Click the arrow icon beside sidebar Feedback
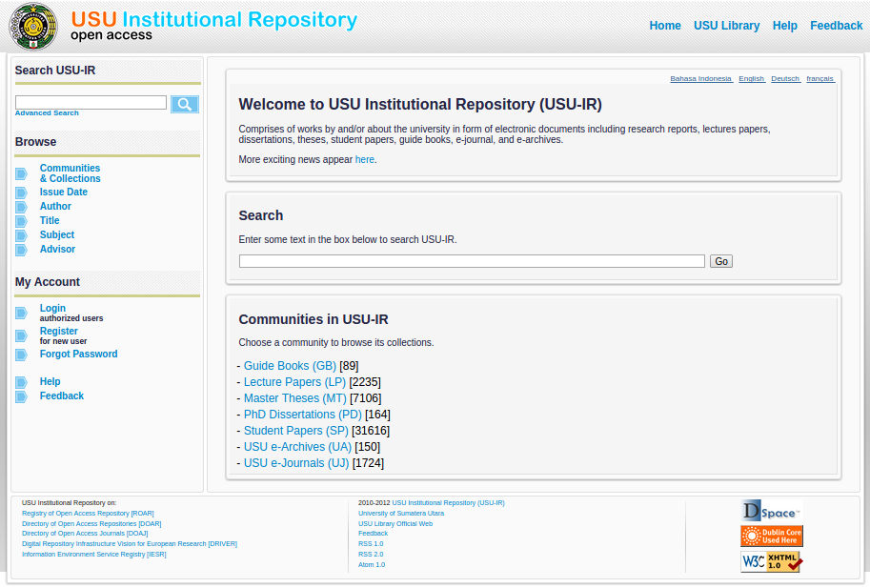This screenshot has height=588, width=870. [x=21, y=396]
